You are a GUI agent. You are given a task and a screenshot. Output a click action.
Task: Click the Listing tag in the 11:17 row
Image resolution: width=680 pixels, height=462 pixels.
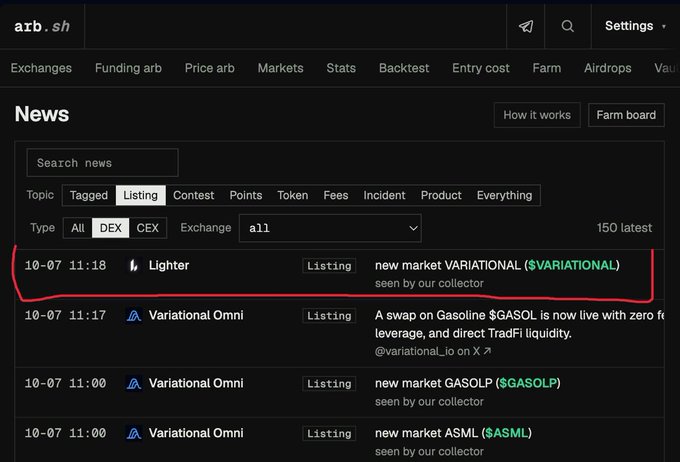pyautogui.click(x=329, y=316)
